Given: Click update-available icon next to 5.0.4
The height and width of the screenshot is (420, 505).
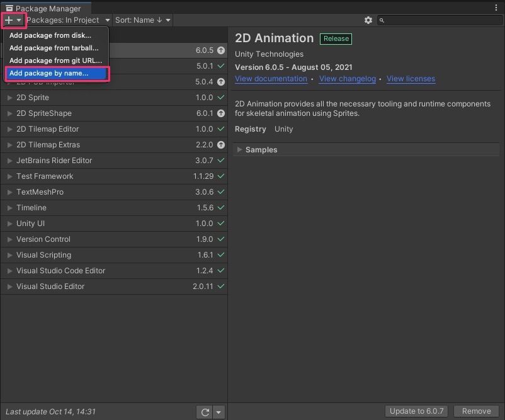Looking at the screenshot, I should [221, 82].
